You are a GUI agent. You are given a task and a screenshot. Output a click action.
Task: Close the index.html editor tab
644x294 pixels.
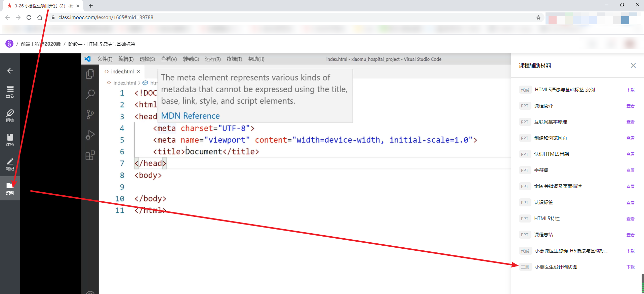(x=138, y=71)
